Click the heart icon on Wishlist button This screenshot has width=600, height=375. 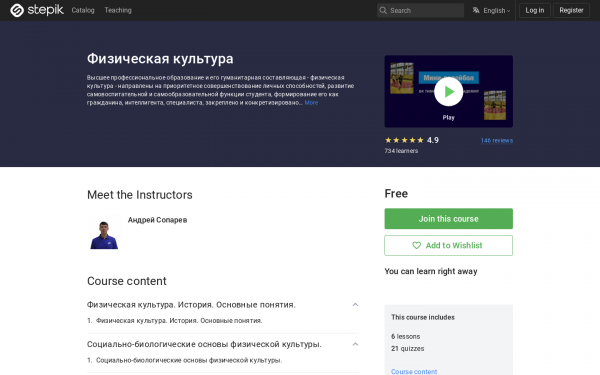(416, 245)
